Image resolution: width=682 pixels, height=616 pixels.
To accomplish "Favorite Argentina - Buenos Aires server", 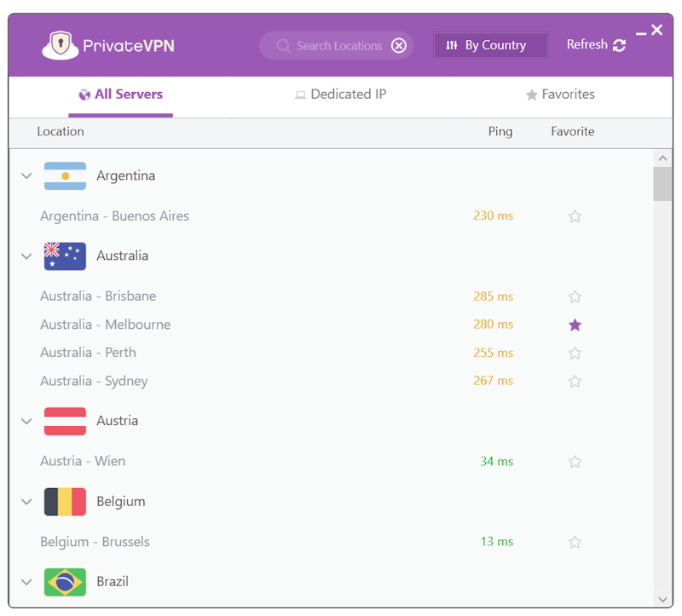I will tap(575, 216).
